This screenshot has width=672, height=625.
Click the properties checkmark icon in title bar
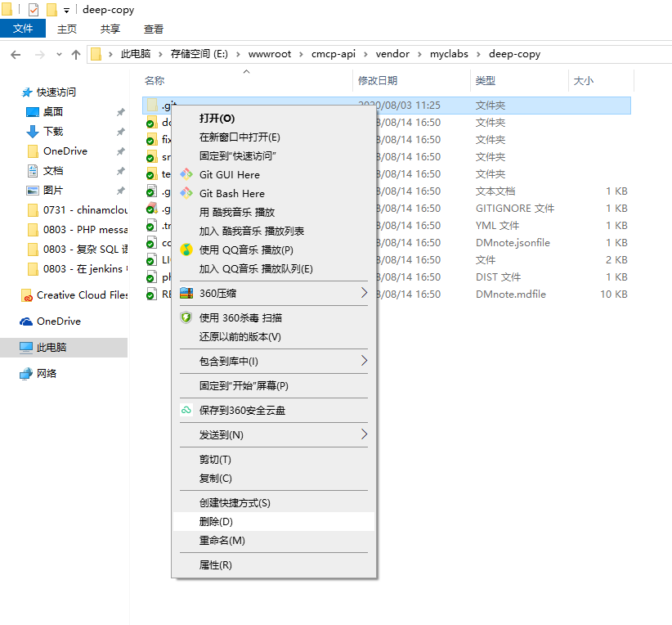click(33, 10)
